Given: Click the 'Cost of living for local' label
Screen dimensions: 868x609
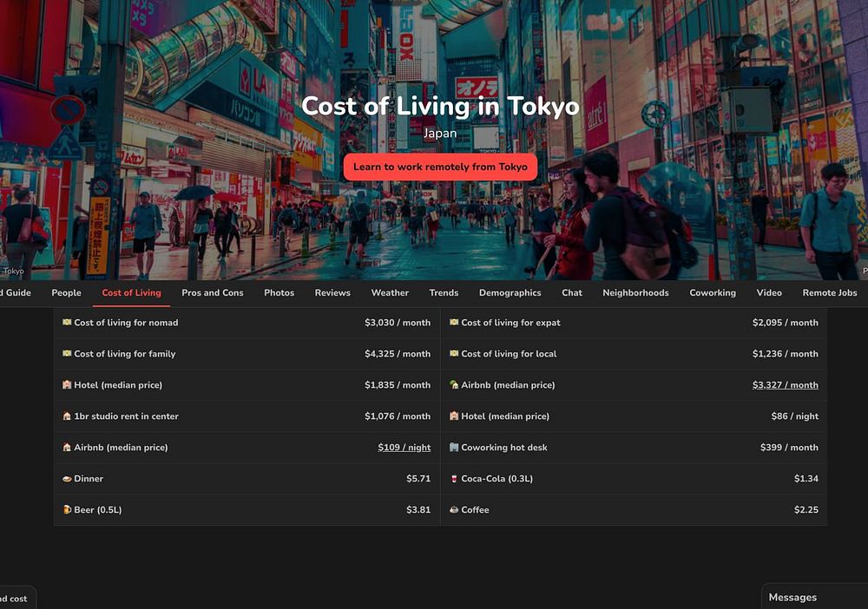Looking at the screenshot, I should [x=509, y=353].
